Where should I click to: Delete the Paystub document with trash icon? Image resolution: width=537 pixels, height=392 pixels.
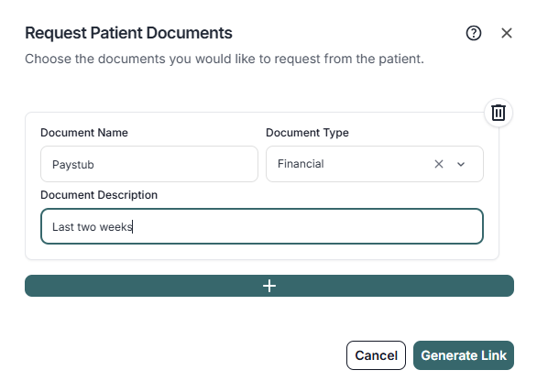tap(499, 113)
